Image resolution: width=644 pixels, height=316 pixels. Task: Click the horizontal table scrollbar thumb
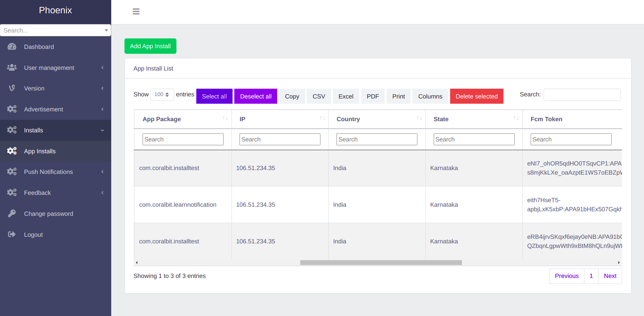[x=381, y=263]
